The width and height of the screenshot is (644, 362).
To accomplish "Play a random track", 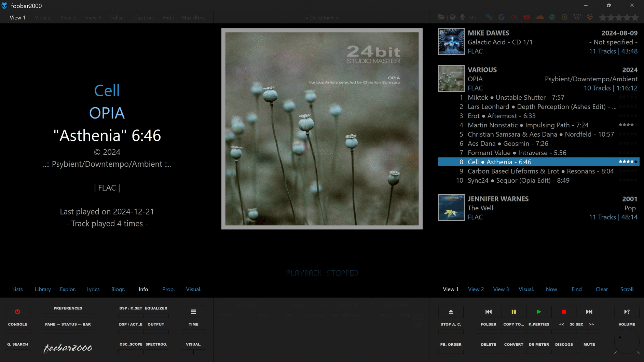I will click(x=627, y=311).
